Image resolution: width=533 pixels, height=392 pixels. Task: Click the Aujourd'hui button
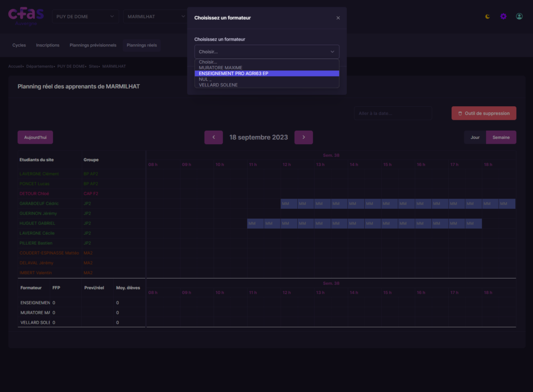tap(35, 137)
